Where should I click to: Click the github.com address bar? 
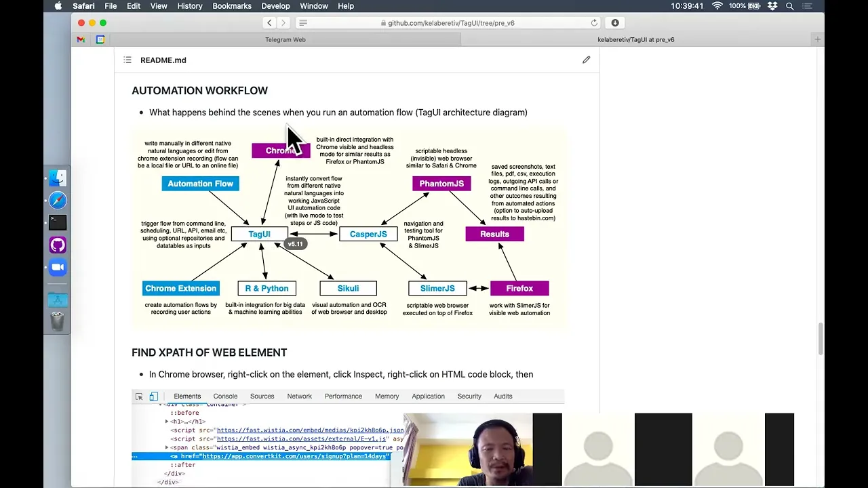point(448,23)
